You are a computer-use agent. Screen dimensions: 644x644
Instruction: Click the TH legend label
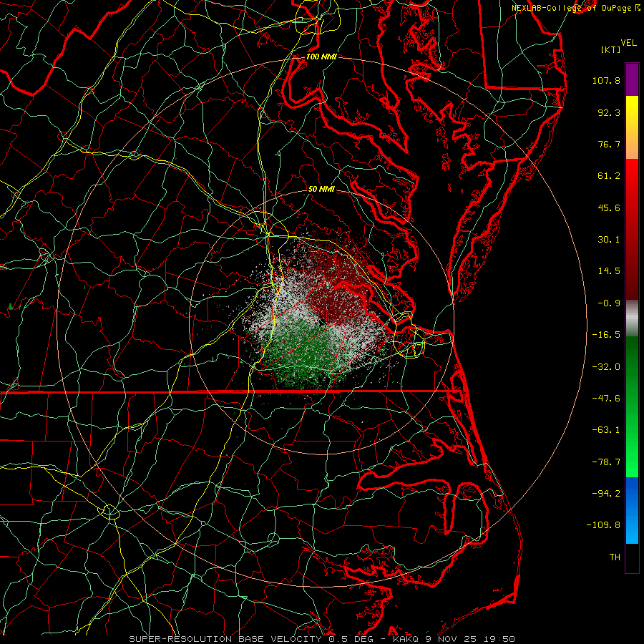(615, 557)
